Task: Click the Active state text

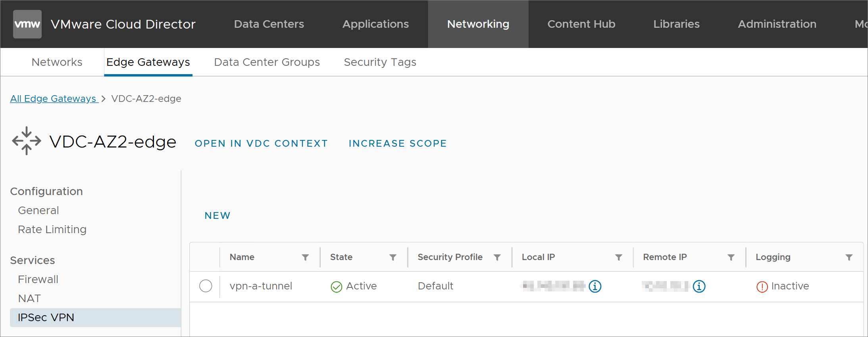Action: pyautogui.click(x=362, y=286)
